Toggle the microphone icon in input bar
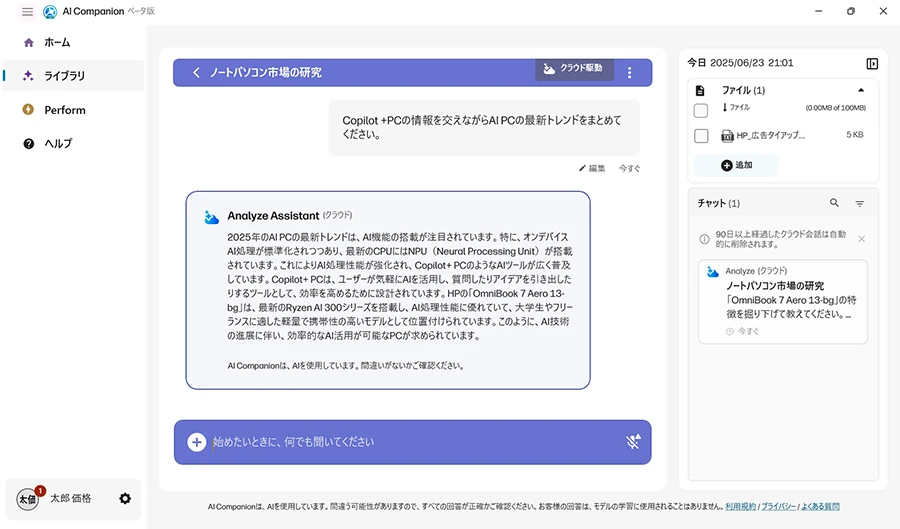The height and width of the screenshot is (529, 900). pos(633,442)
